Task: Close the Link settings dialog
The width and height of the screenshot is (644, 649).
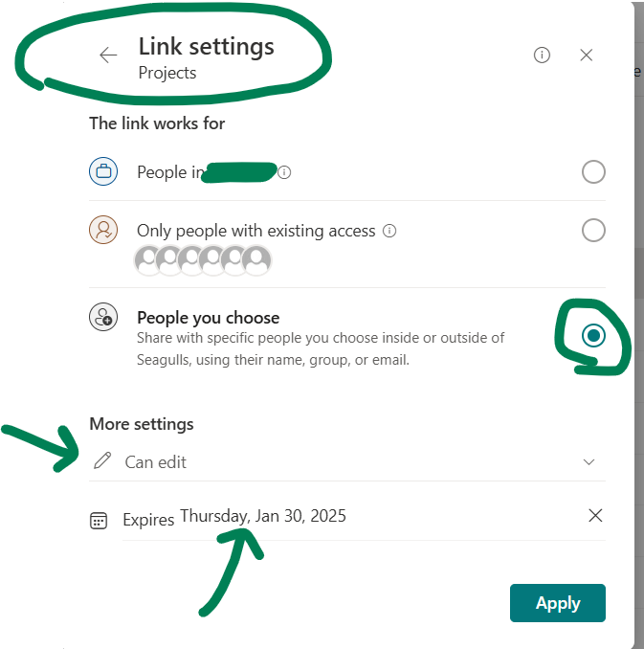Action: click(586, 56)
